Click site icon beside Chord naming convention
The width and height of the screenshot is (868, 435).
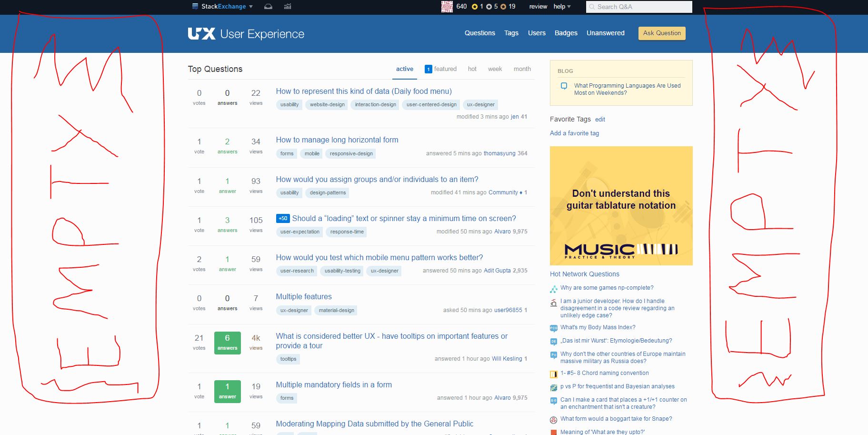553,374
